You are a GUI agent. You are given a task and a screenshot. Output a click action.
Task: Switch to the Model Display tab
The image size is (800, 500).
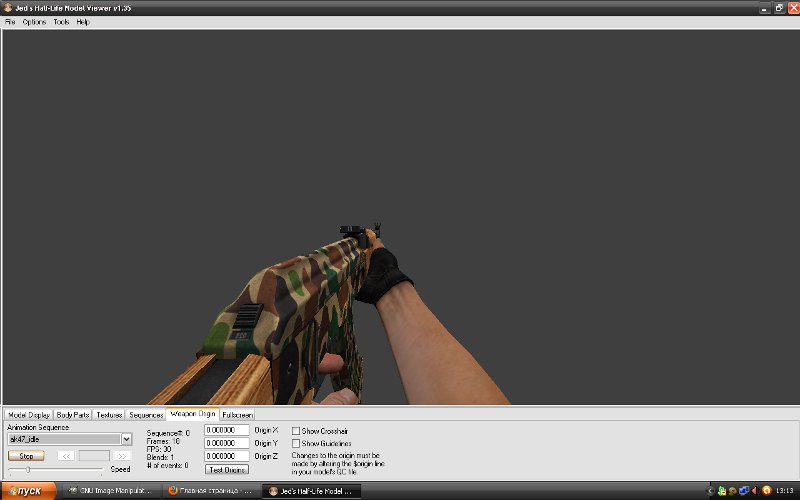click(x=29, y=415)
